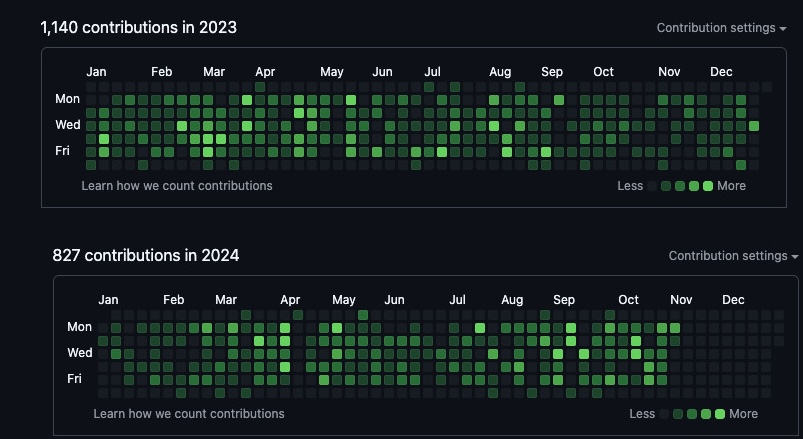The height and width of the screenshot is (439, 803).
Task: Click the Fri row label in 2024 graph
Action: [76, 379]
